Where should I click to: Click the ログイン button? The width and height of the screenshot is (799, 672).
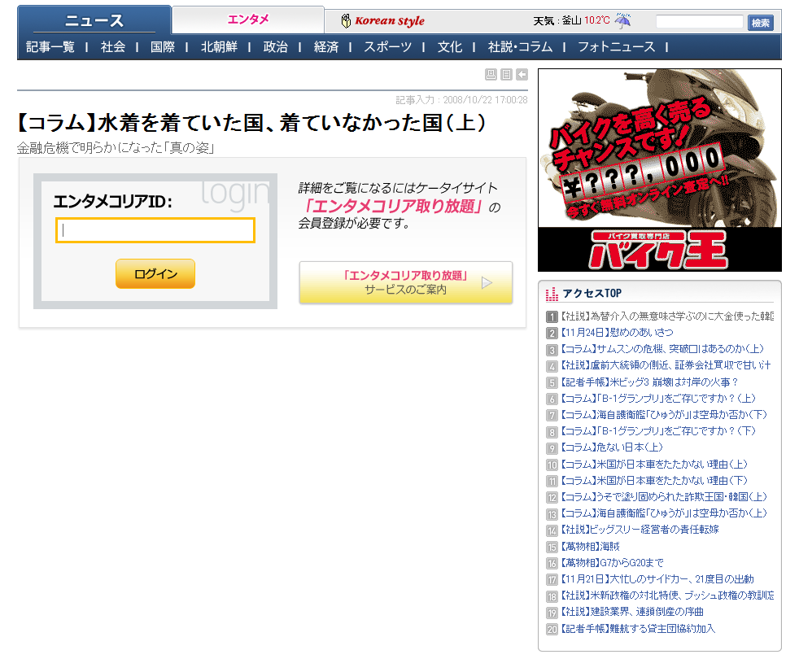(x=155, y=273)
